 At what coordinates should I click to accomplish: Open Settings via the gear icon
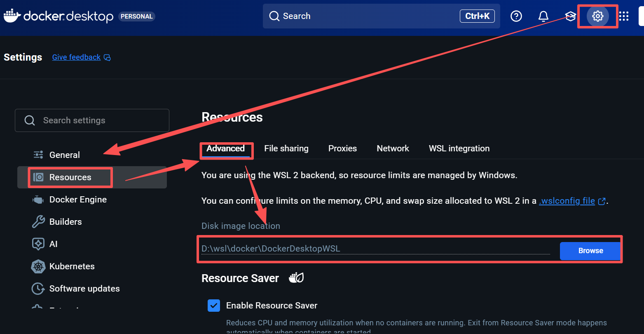(x=598, y=16)
